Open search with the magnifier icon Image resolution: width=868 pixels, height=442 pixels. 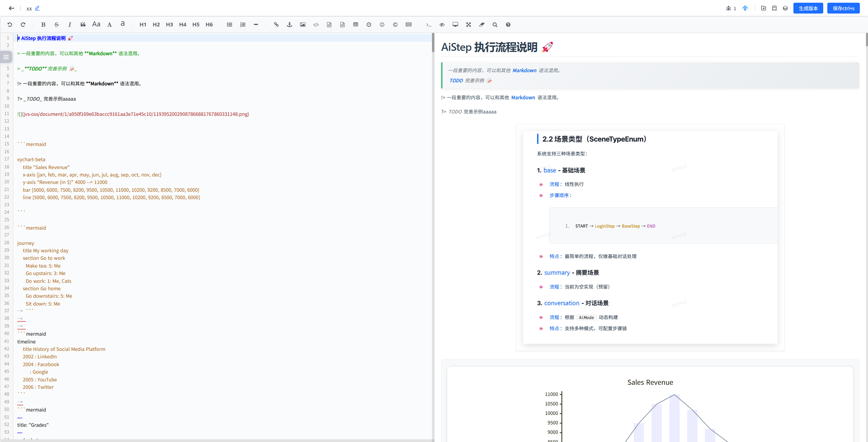coord(495,25)
